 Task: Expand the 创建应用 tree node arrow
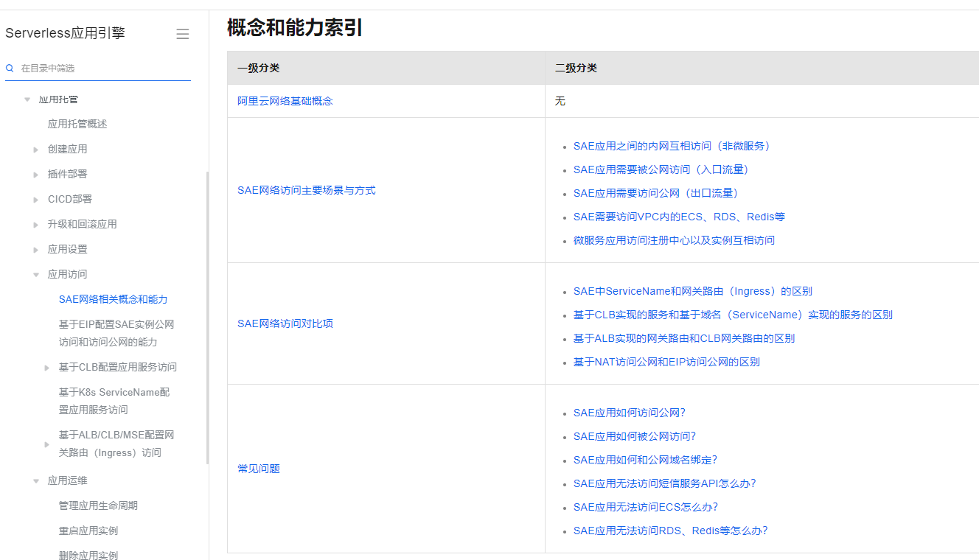(x=36, y=150)
